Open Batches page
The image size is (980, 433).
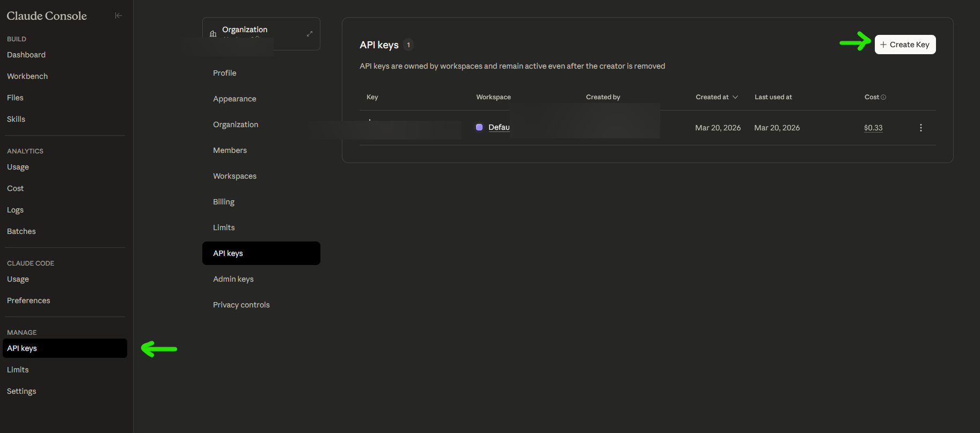point(21,231)
